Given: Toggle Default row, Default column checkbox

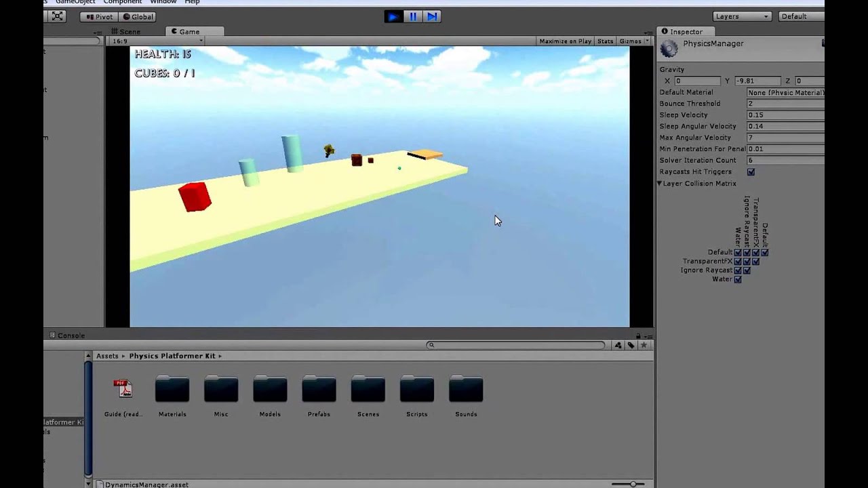Looking at the screenshot, I should tap(764, 253).
